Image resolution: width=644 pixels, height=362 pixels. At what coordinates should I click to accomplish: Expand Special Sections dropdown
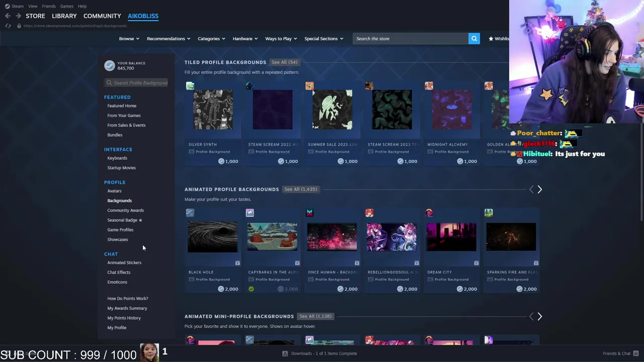pyautogui.click(x=324, y=39)
